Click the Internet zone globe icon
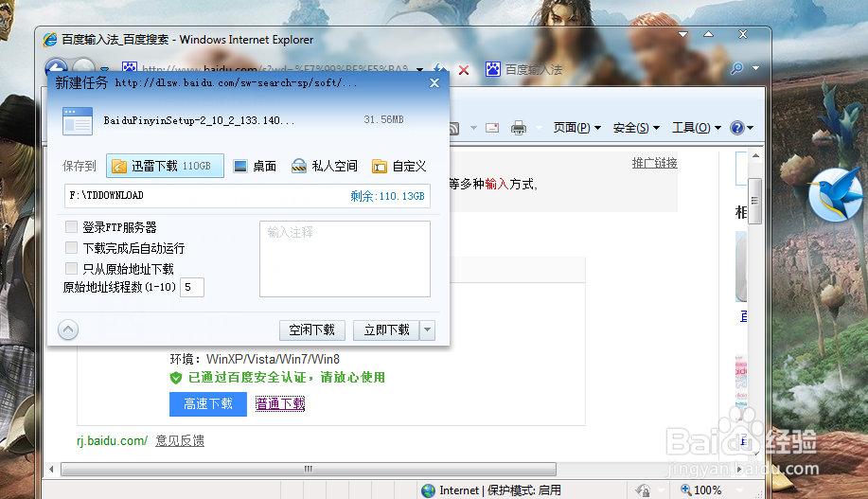868x499 pixels. [428, 490]
